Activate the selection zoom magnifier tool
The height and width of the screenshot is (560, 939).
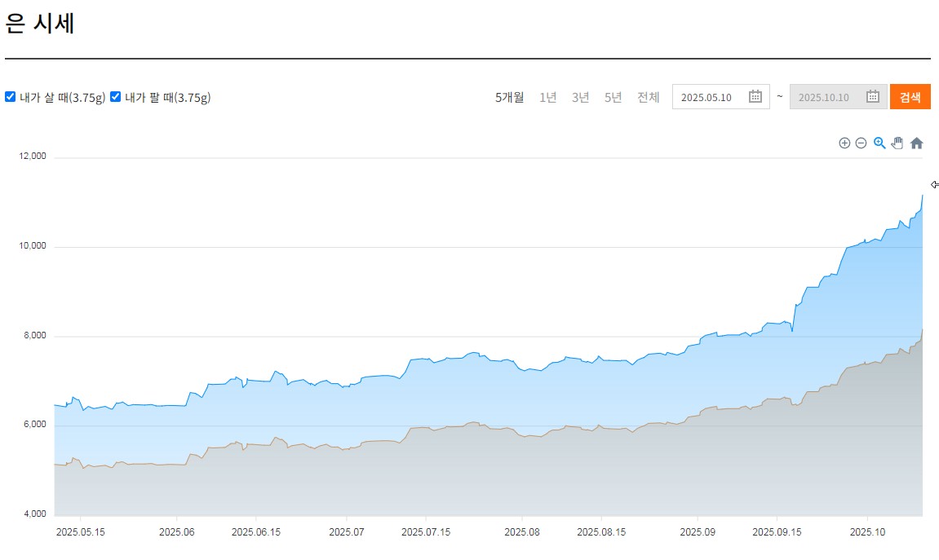pos(879,143)
